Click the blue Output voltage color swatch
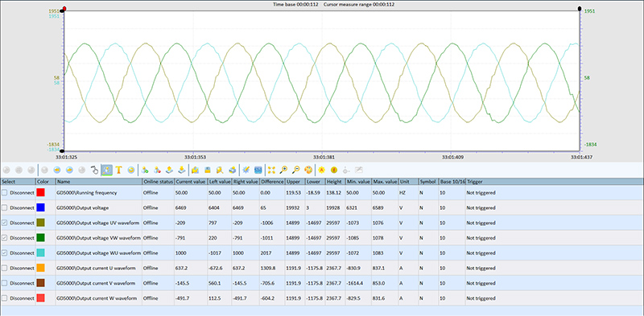This screenshot has width=644, height=316. 41,207
